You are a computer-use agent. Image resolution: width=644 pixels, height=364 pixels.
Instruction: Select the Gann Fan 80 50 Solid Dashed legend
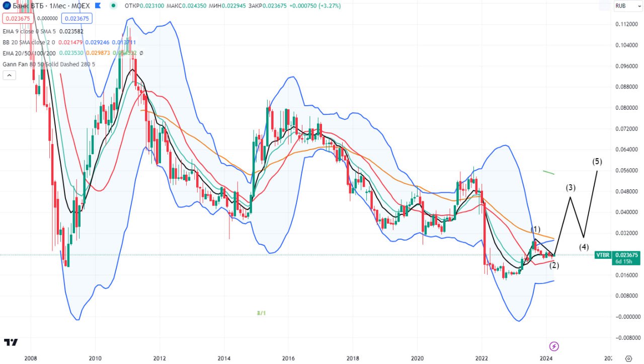coord(49,64)
